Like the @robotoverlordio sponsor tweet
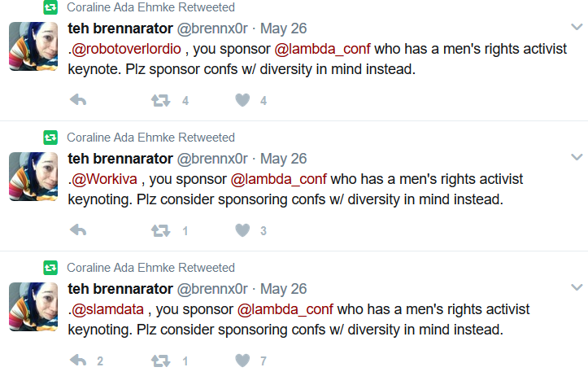Viewport: 588px width, 376px height. pyautogui.click(x=242, y=100)
